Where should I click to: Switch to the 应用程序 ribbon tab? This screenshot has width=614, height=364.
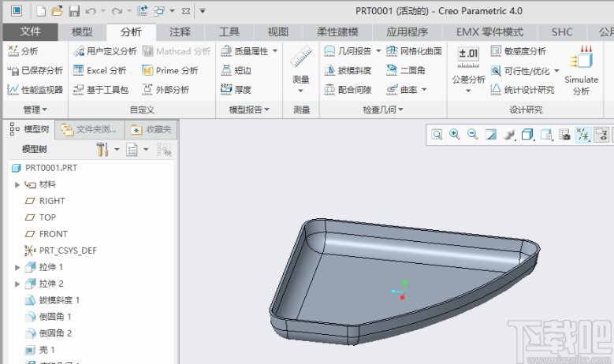[x=407, y=32]
